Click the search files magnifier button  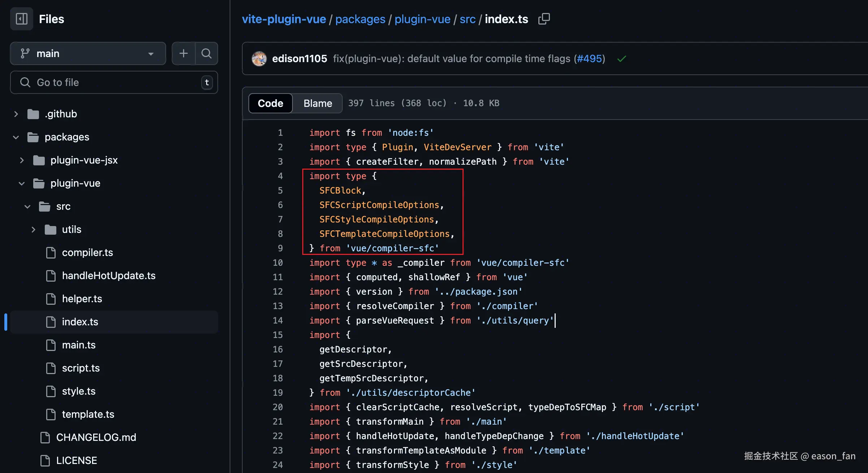(207, 53)
